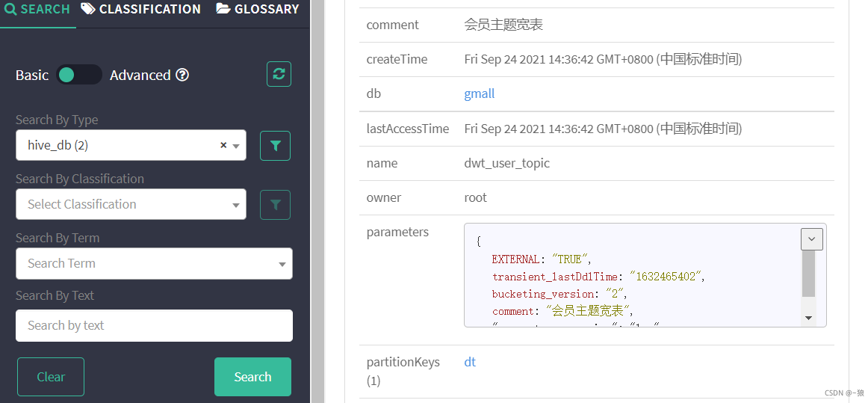868x403 pixels.
Task: Select the dwt_user_topic name value
Action: (507, 163)
